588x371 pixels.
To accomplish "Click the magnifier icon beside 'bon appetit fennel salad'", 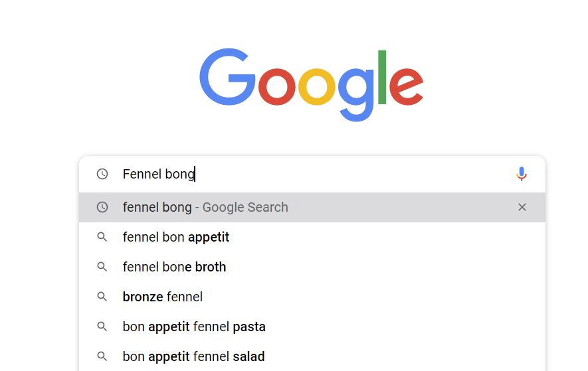I will (102, 356).
